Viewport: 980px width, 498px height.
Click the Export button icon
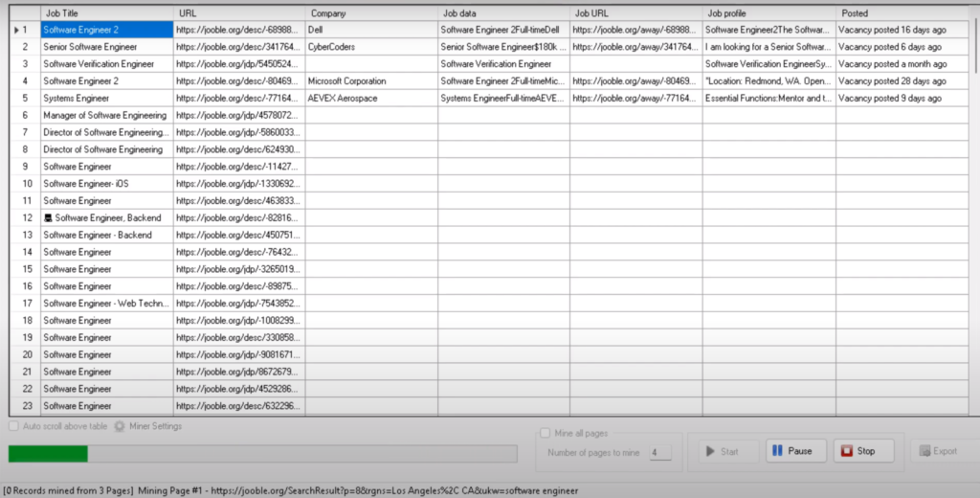(924, 451)
